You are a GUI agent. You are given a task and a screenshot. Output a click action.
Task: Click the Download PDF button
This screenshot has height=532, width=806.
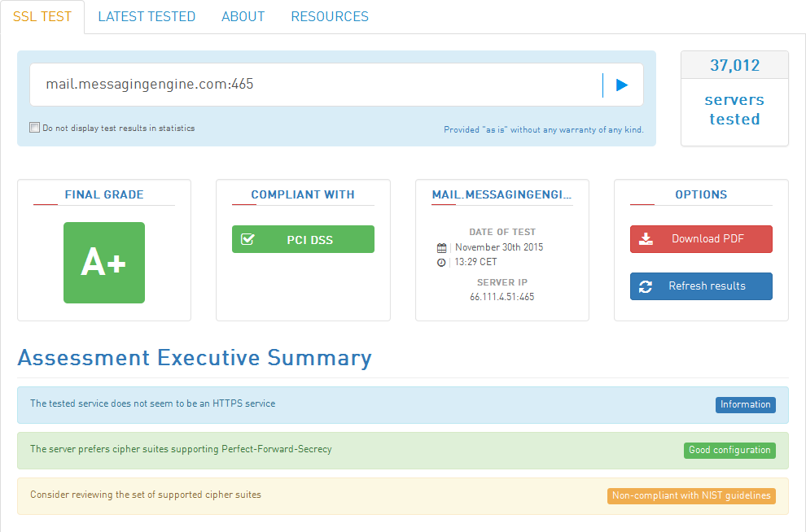point(701,239)
